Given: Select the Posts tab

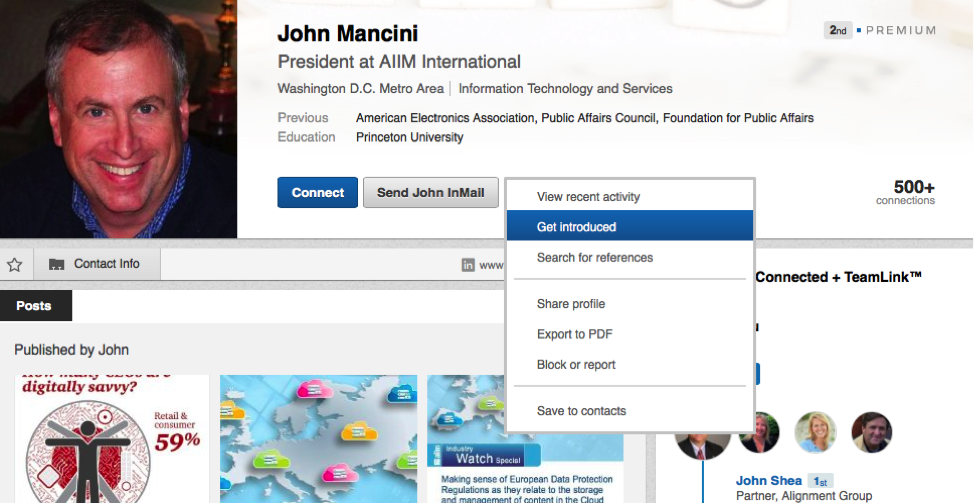Looking at the screenshot, I should 34,306.
